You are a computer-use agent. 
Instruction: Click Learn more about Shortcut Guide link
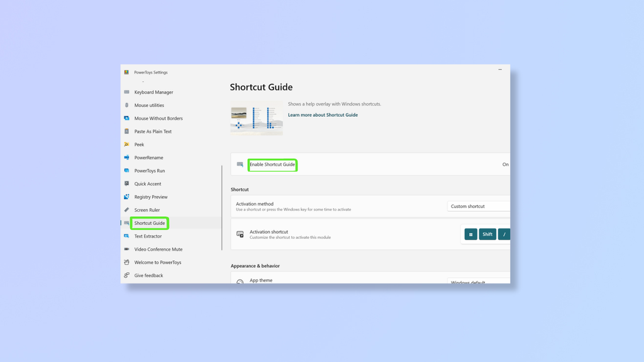[x=323, y=114]
